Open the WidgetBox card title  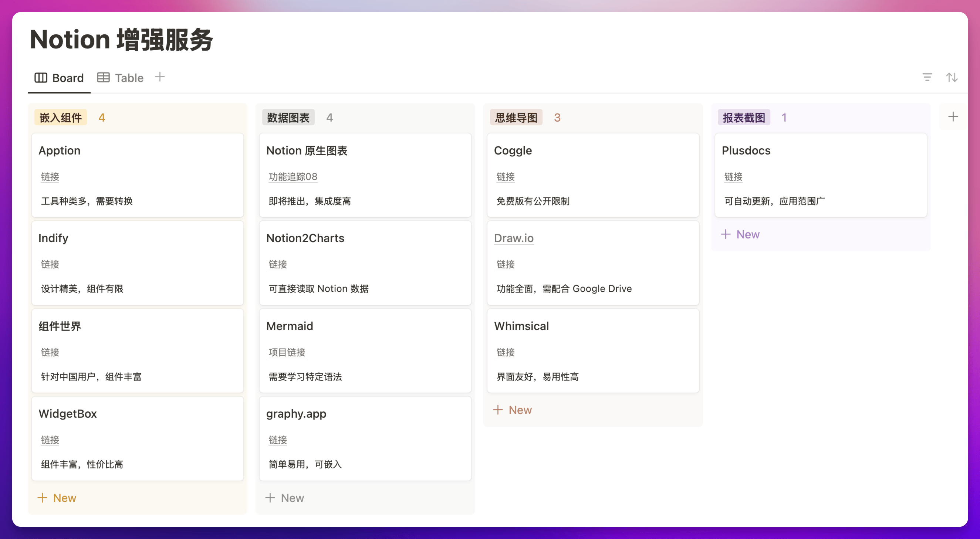pos(68,413)
